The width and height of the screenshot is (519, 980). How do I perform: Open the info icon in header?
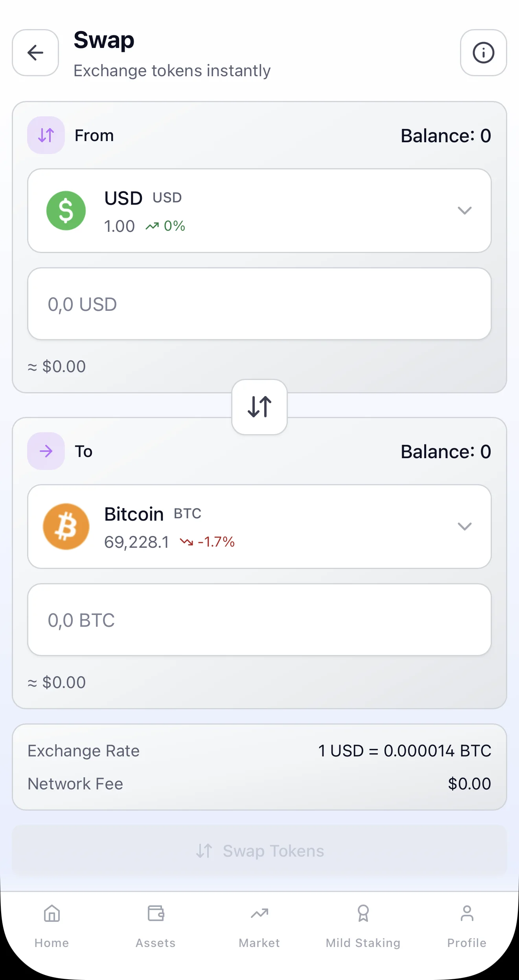pyautogui.click(x=483, y=53)
